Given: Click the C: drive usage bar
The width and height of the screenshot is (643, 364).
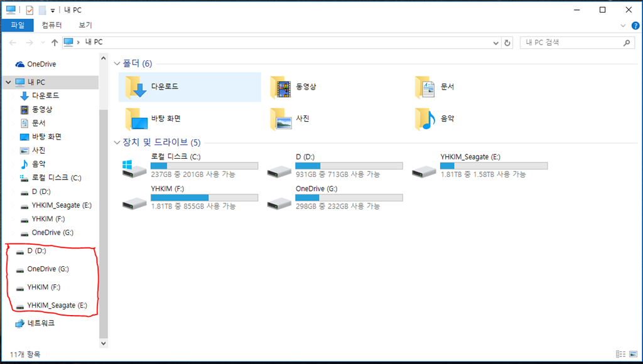Looking at the screenshot, I should [x=204, y=166].
